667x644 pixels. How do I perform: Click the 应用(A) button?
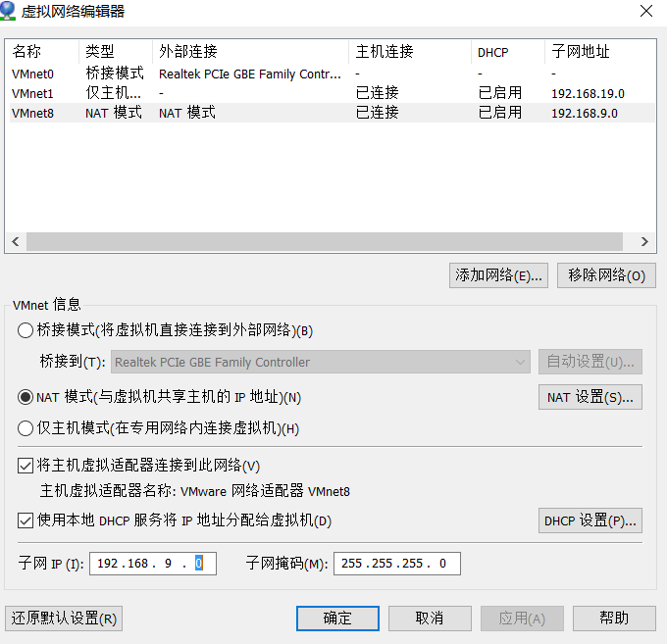pyautogui.click(x=522, y=619)
